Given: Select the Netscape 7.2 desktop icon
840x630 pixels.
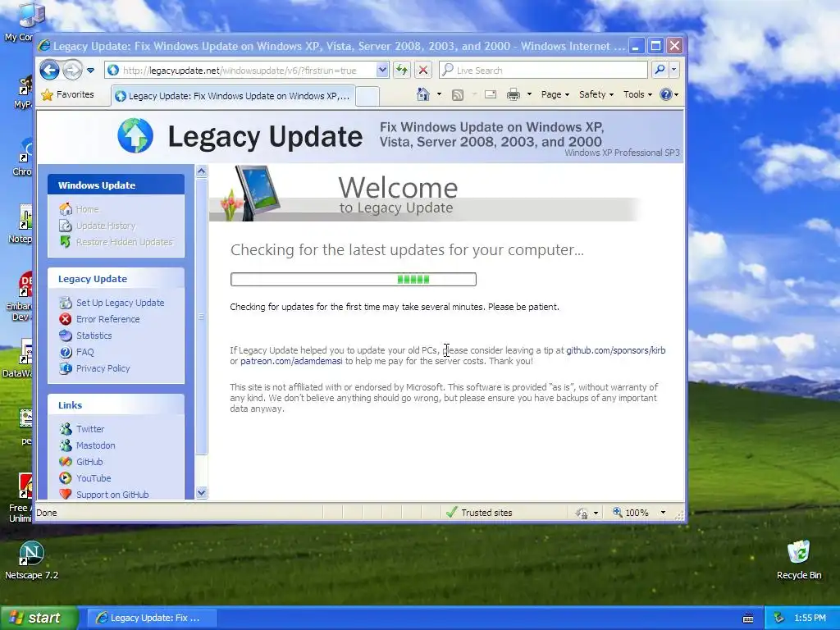Looking at the screenshot, I should tap(32, 560).
